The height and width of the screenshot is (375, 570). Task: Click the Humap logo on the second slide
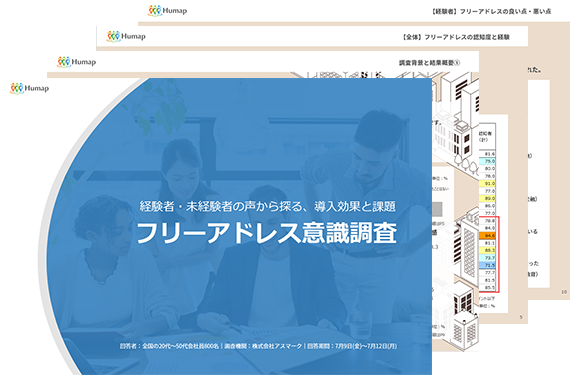pos(77,62)
